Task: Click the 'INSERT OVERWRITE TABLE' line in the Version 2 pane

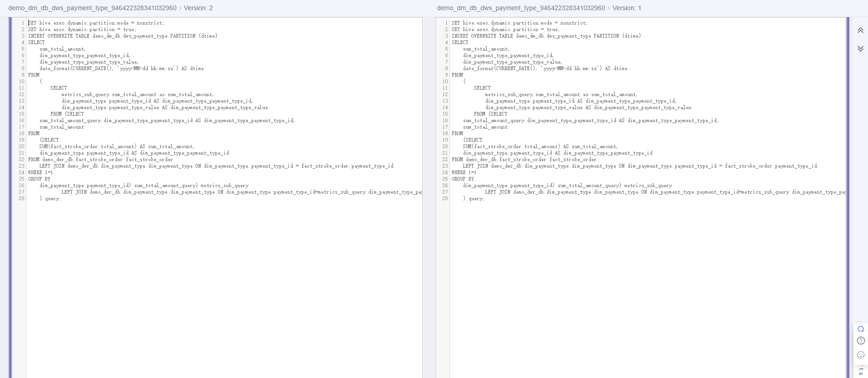Action: point(123,36)
